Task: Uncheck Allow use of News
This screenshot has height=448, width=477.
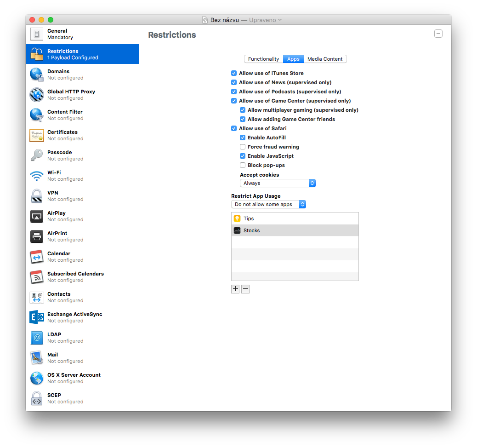Action: 234,82
